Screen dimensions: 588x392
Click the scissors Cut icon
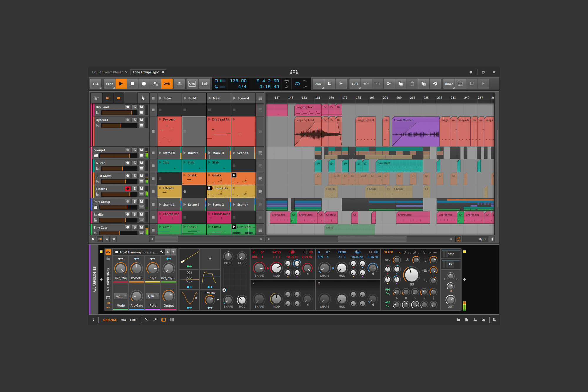[389, 84]
